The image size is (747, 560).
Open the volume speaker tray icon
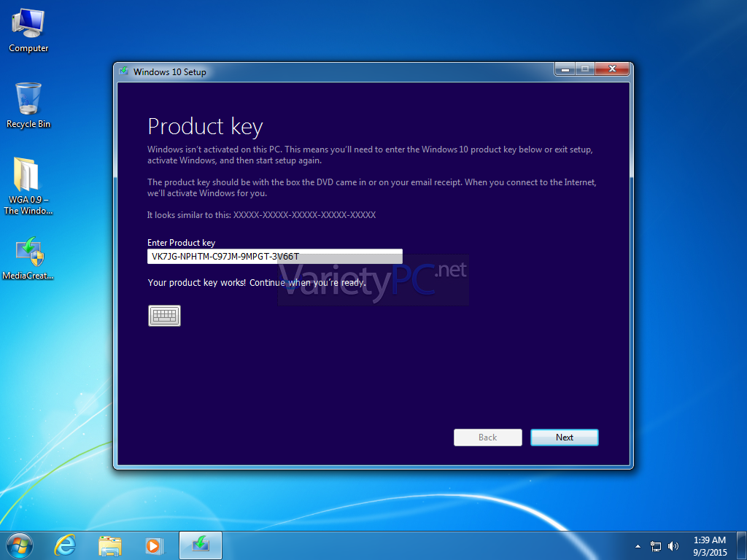(x=673, y=546)
